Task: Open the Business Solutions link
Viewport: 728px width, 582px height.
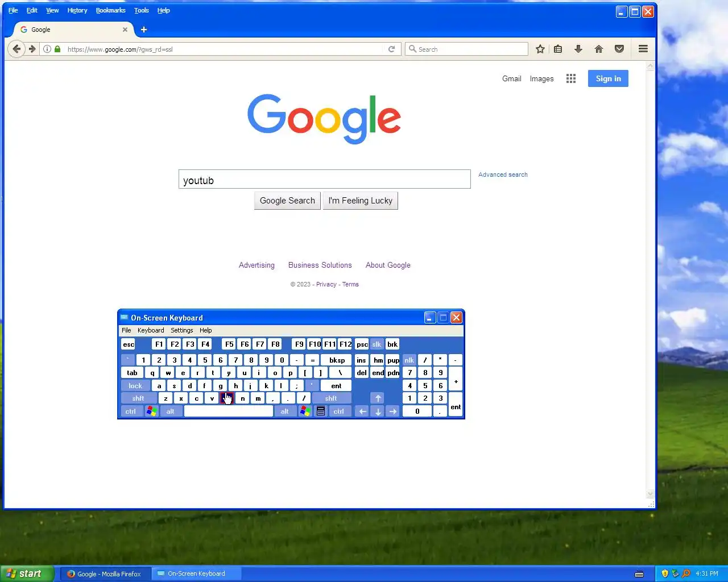Action: (x=320, y=265)
